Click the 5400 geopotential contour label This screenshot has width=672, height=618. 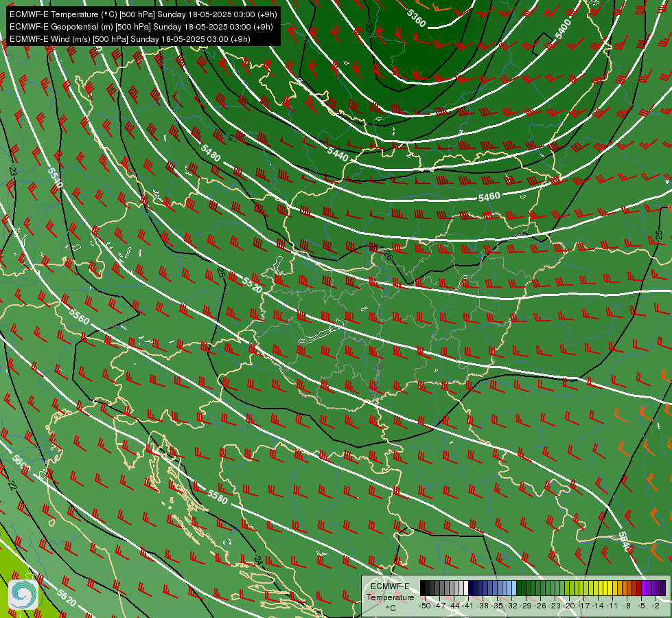(x=564, y=29)
